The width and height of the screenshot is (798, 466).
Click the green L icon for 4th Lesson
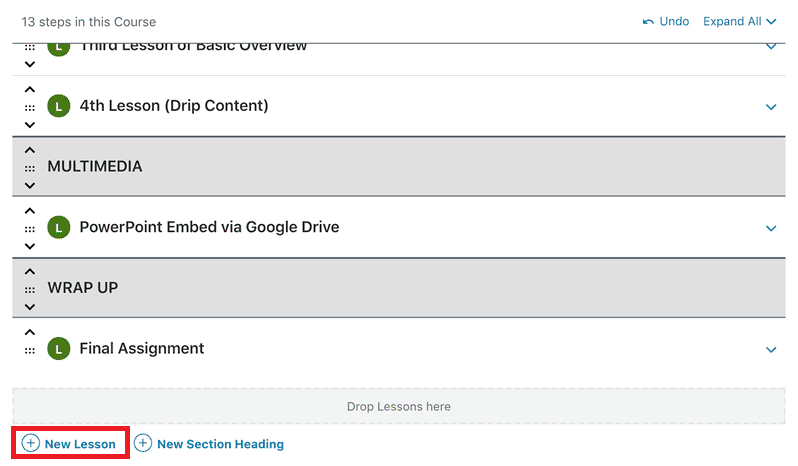pos(59,106)
